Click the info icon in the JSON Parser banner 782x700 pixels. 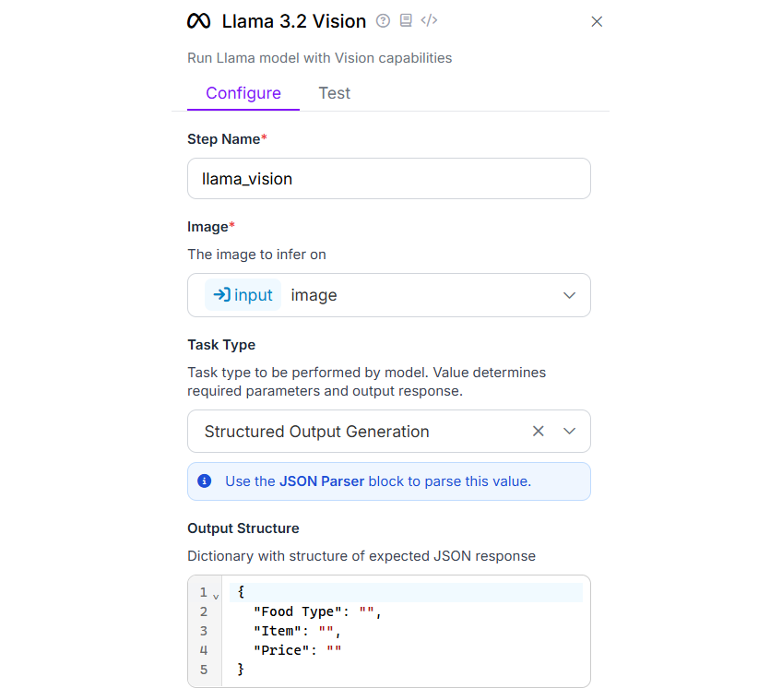coord(205,481)
